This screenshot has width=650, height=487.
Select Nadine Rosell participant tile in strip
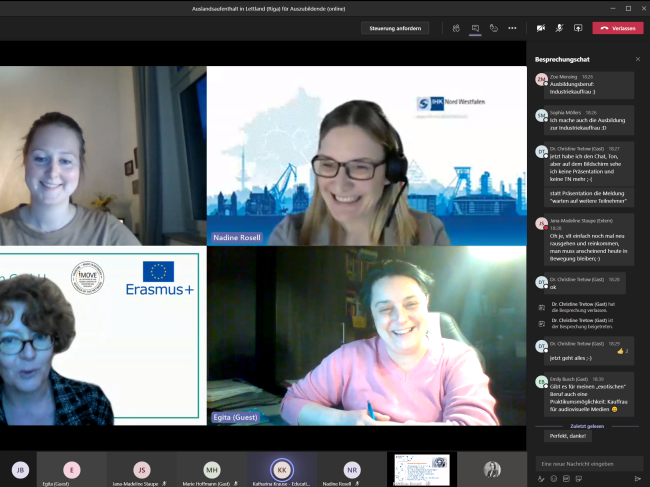tap(352, 470)
